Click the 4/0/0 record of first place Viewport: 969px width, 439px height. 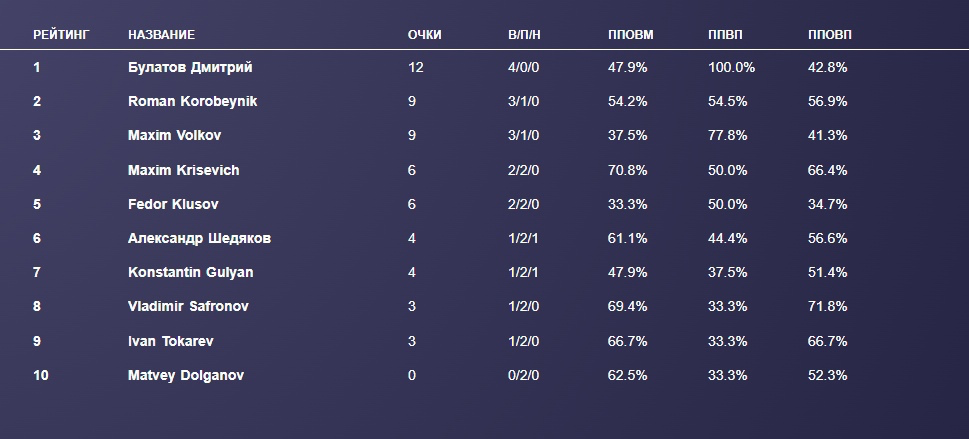524,68
